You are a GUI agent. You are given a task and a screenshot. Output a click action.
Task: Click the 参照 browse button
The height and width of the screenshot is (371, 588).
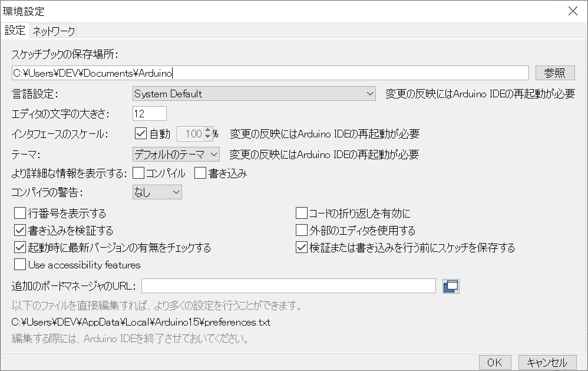point(555,73)
